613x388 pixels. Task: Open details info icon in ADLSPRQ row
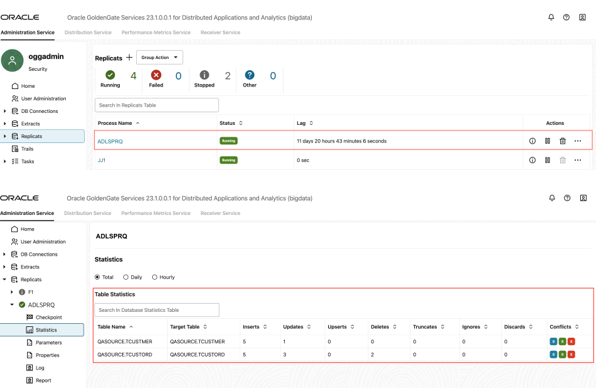(532, 141)
